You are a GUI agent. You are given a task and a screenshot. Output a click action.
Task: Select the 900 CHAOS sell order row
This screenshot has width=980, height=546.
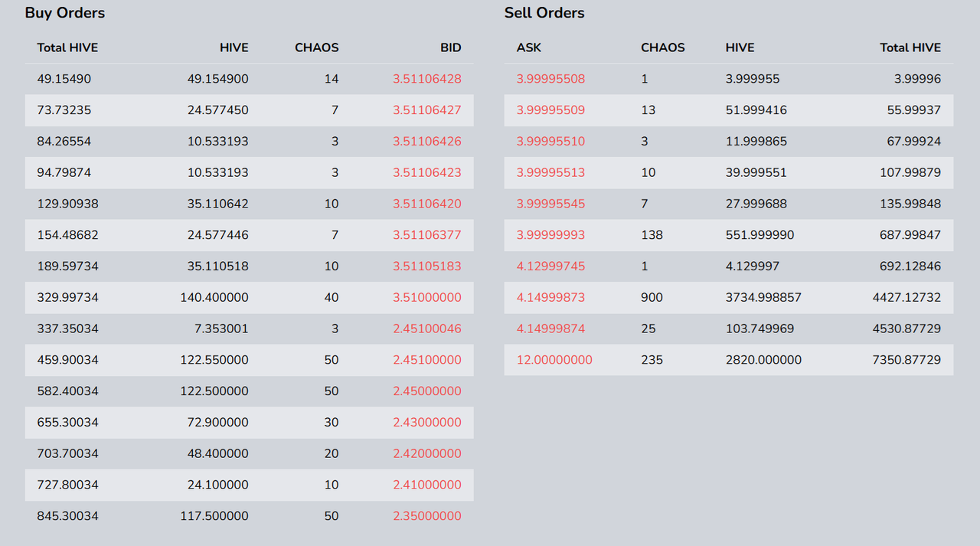(728, 297)
